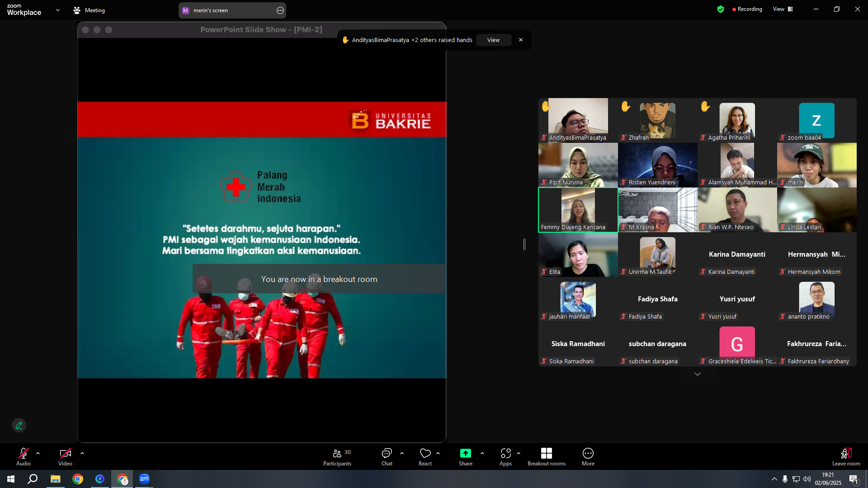Select Pipit Nurvina video tile
This screenshot has width=868, height=488.
(x=578, y=165)
